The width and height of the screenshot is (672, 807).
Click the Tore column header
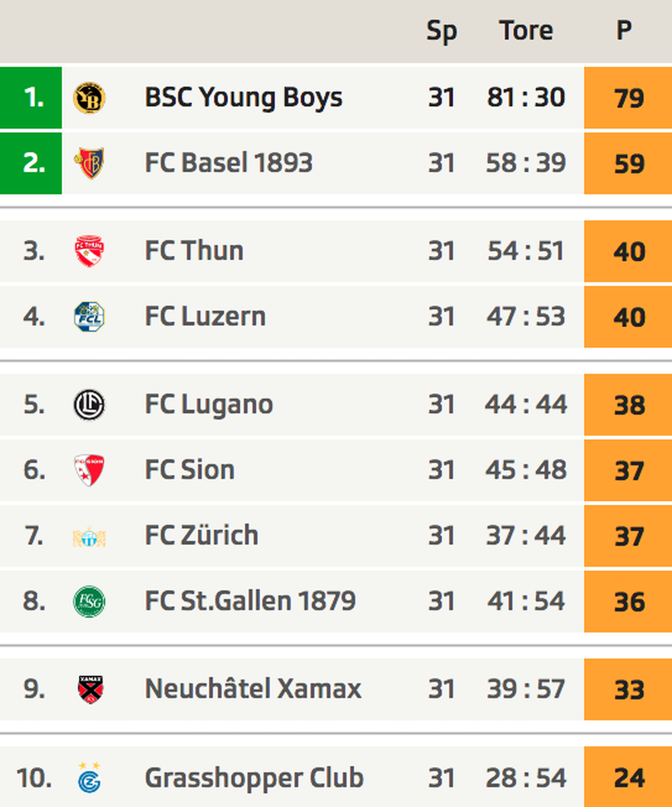coord(526,31)
